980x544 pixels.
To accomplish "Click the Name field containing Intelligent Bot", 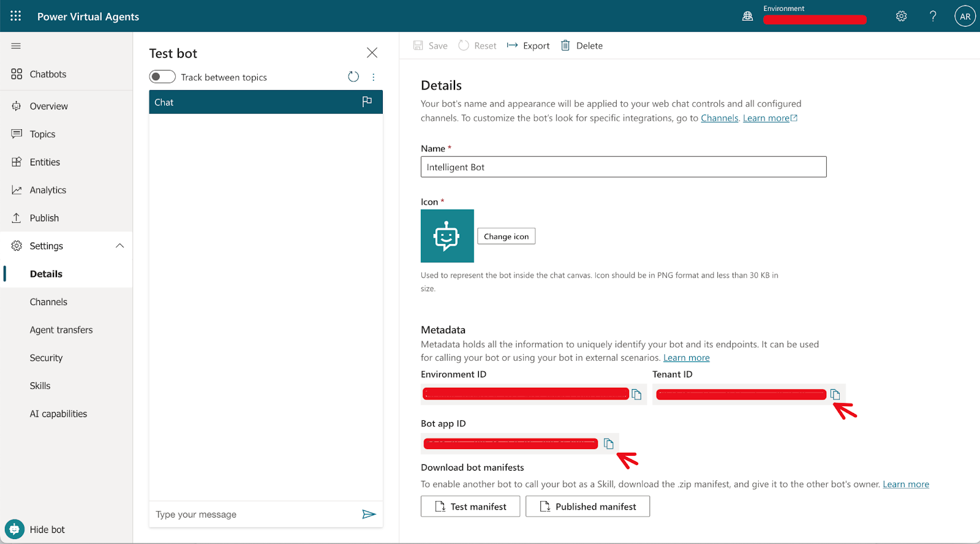I will pos(624,167).
